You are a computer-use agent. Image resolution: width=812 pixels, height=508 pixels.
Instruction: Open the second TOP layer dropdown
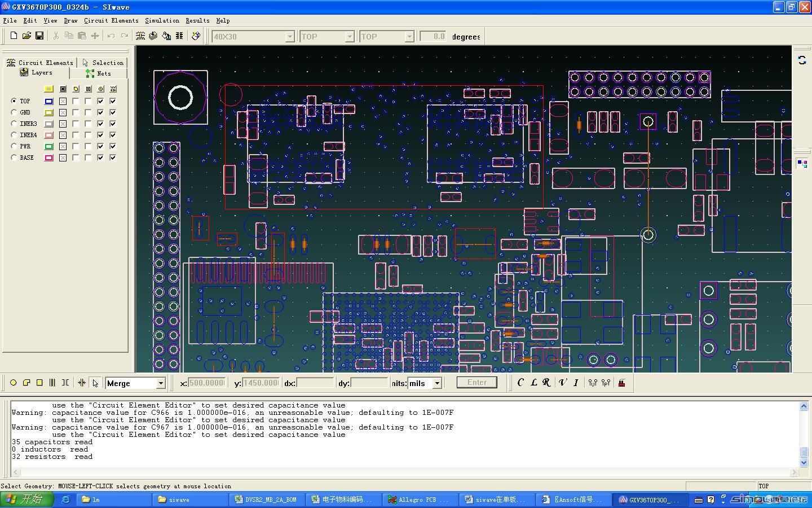tap(409, 37)
